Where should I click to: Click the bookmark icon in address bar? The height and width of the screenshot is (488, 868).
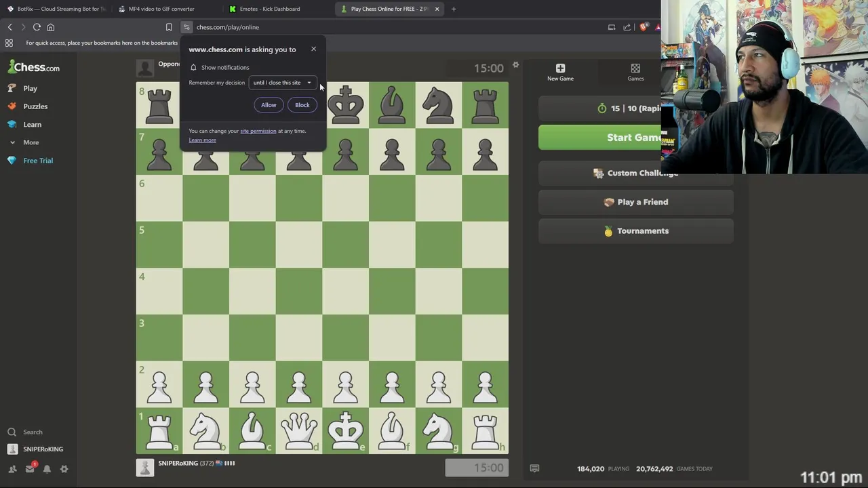click(x=169, y=27)
